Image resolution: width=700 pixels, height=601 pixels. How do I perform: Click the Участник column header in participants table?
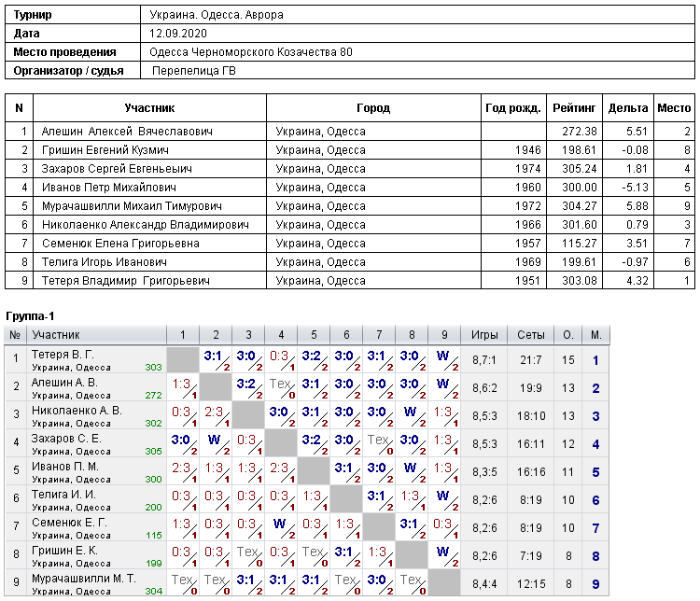pos(149,108)
